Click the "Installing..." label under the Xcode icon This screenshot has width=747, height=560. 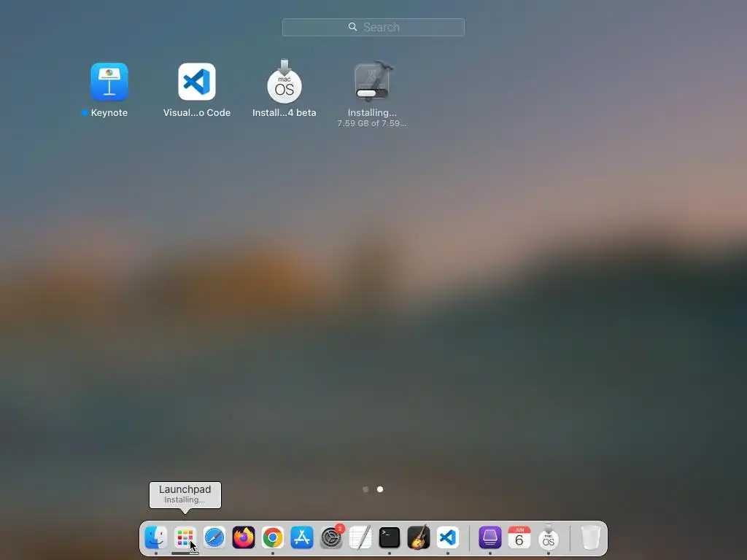[x=372, y=113]
